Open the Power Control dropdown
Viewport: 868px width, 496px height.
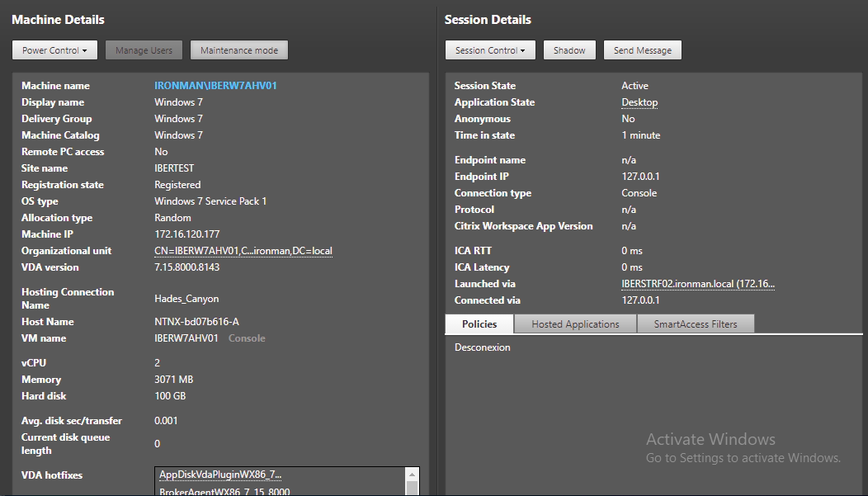(54, 50)
